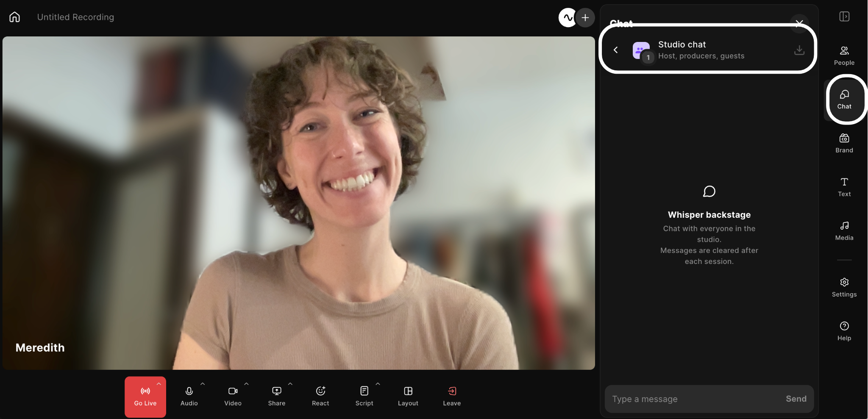Mute the microphone via Audio
The image size is (868, 419).
click(x=189, y=397)
